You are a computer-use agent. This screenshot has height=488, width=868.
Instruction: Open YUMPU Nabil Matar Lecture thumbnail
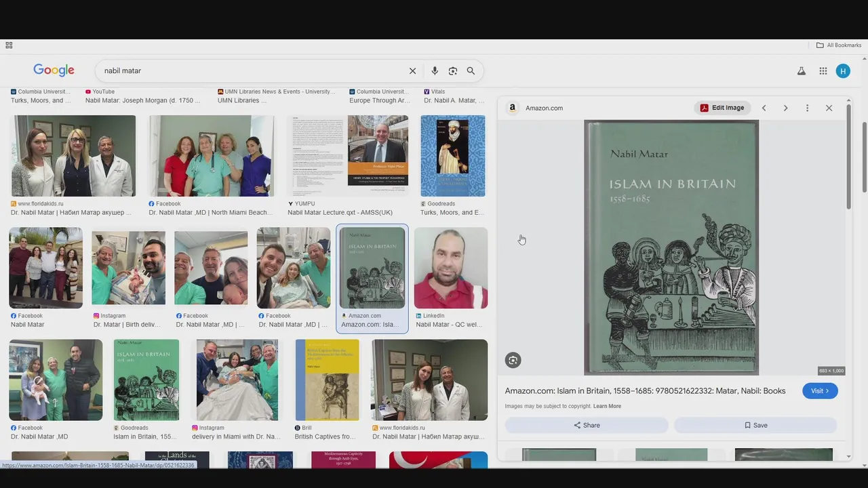click(x=349, y=156)
